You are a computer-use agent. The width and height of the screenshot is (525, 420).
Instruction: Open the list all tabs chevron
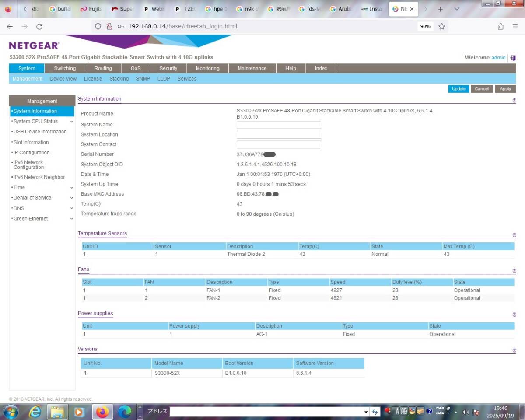coord(457,9)
